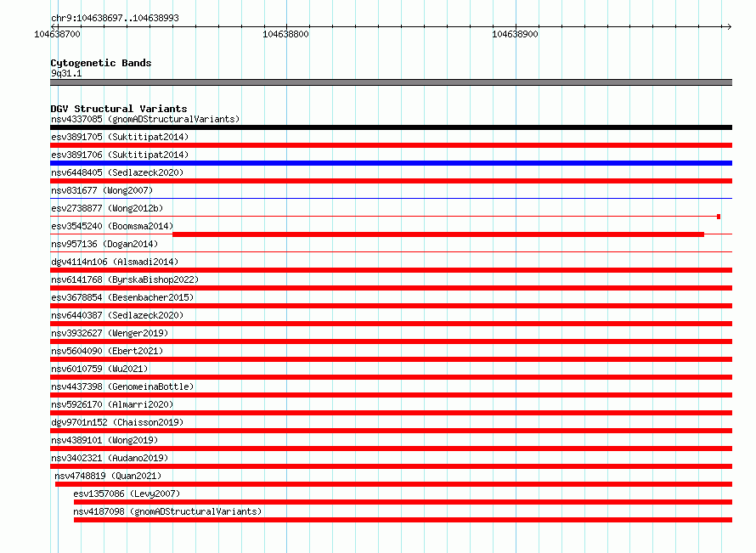Click the thick esv3545240 Boomsma2014 red bar

[438, 234]
